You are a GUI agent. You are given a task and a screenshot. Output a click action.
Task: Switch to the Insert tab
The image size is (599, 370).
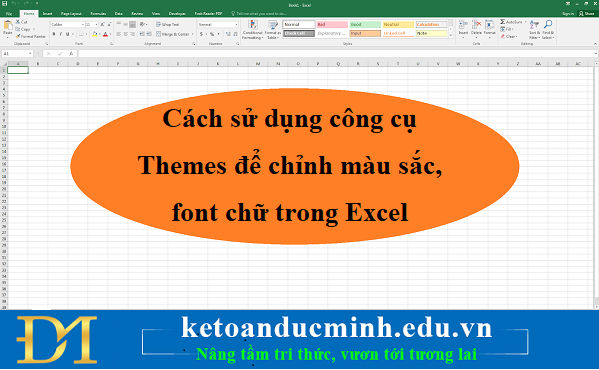[x=47, y=13]
